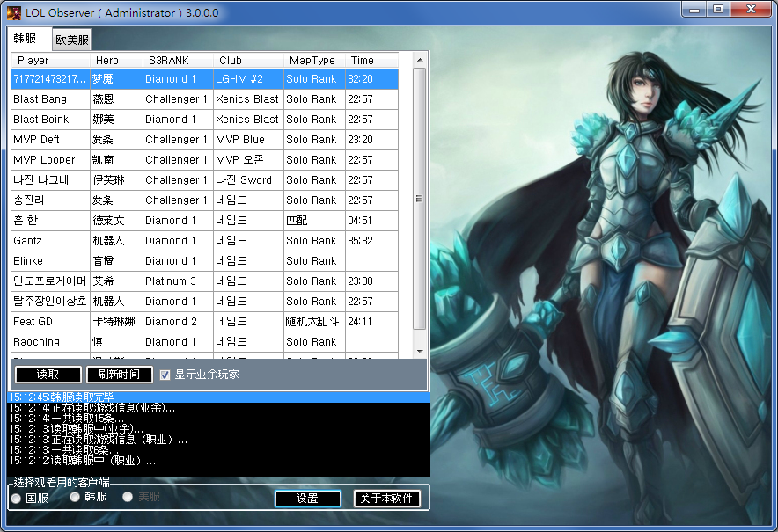The width and height of the screenshot is (778, 532).
Task: Maximize the LOL Observer window
Action: [x=718, y=10]
